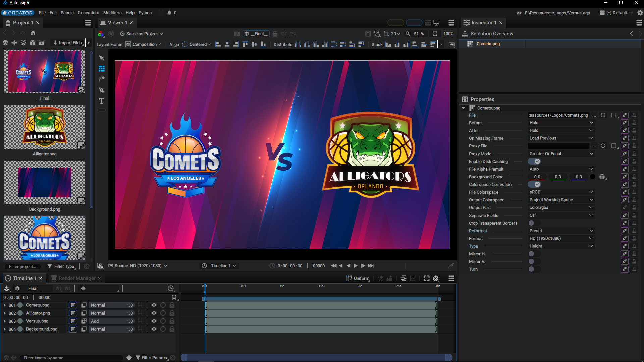Click the timeline horizontal scrollbar

point(317,358)
